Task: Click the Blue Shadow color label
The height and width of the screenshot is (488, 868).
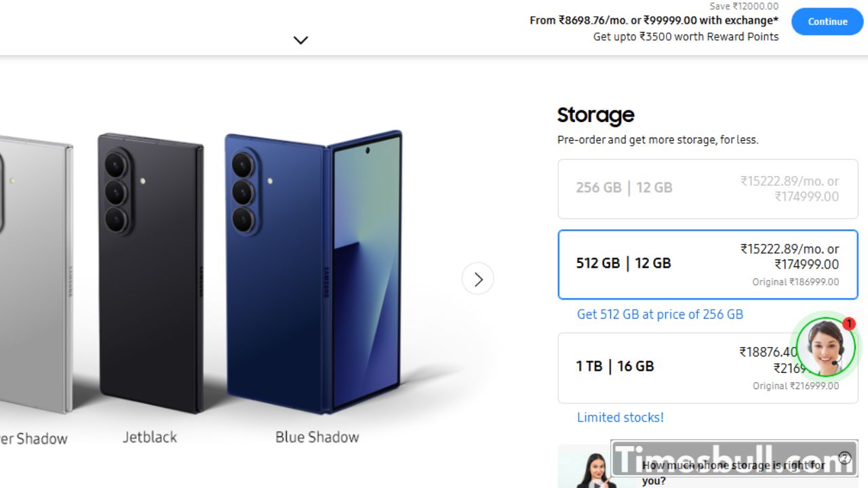Action: (x=317, y=437)
